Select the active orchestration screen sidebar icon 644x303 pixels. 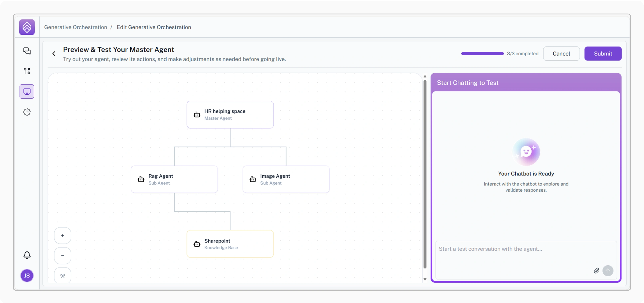(x=27, y=92)
